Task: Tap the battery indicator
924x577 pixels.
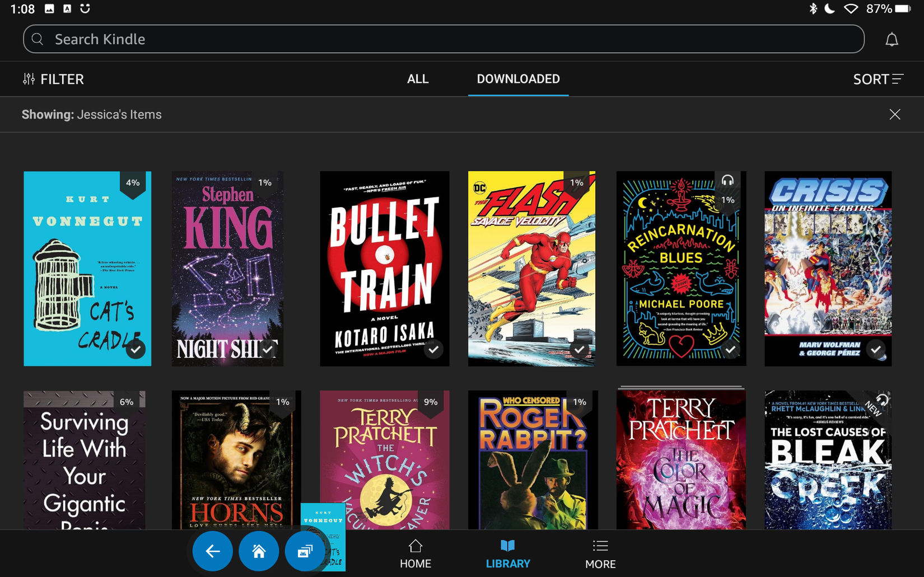Action: pos(903,9)
